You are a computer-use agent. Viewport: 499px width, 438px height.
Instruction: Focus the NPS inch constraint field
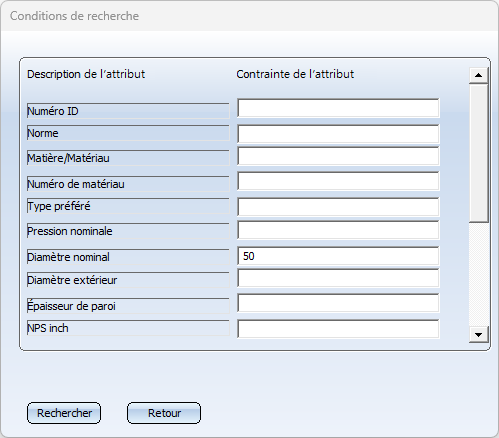click(338, 329)
